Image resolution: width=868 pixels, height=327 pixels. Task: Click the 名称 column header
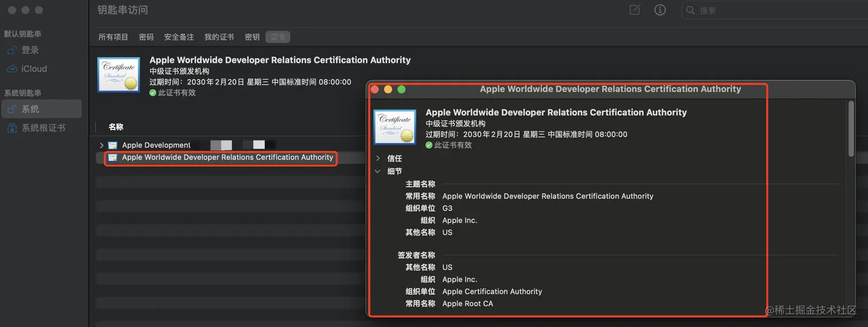[x=116, y=127]
